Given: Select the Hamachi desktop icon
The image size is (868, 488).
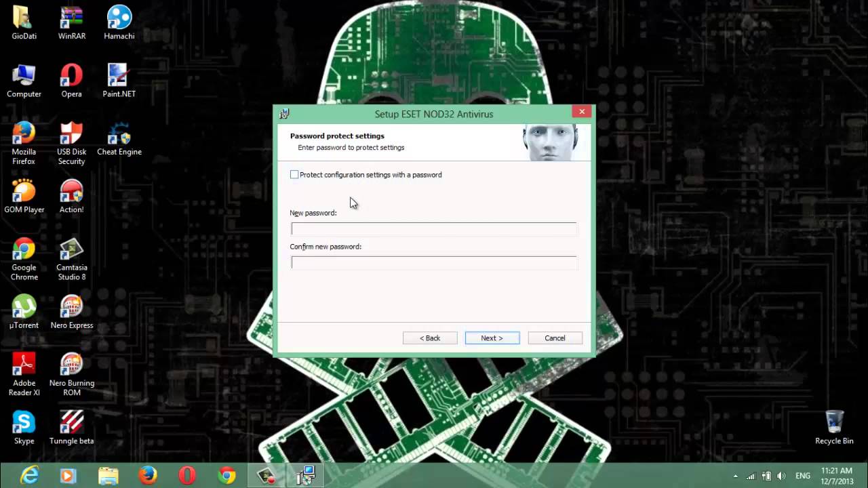Looking at the screenshot, I should 119,22.
